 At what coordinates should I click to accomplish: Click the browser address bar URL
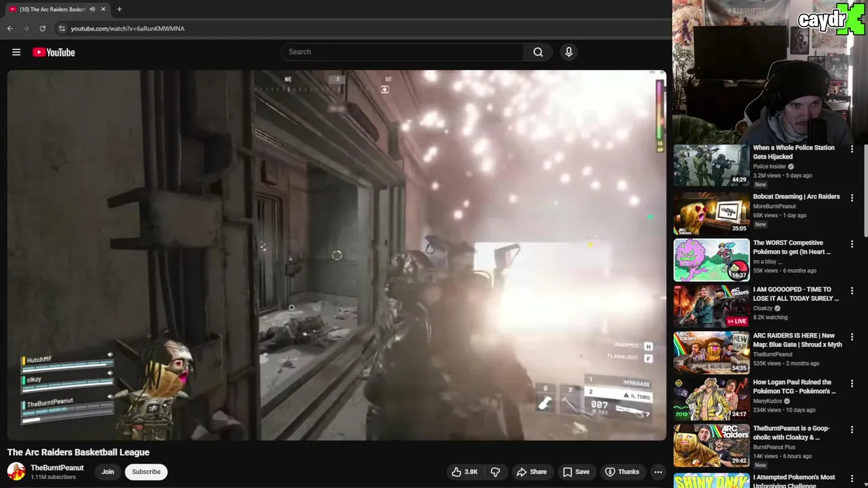pos(127,28)
